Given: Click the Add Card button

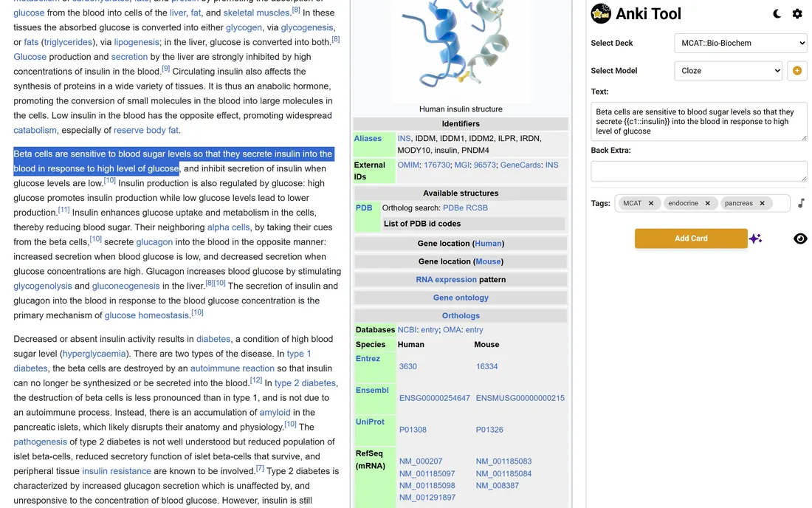Looking at the screenshot, I should (691, 238).
